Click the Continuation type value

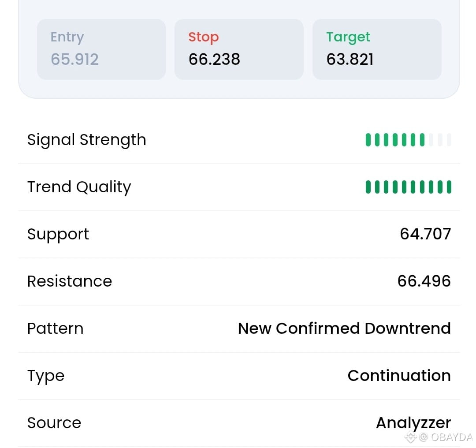[399, 375]
